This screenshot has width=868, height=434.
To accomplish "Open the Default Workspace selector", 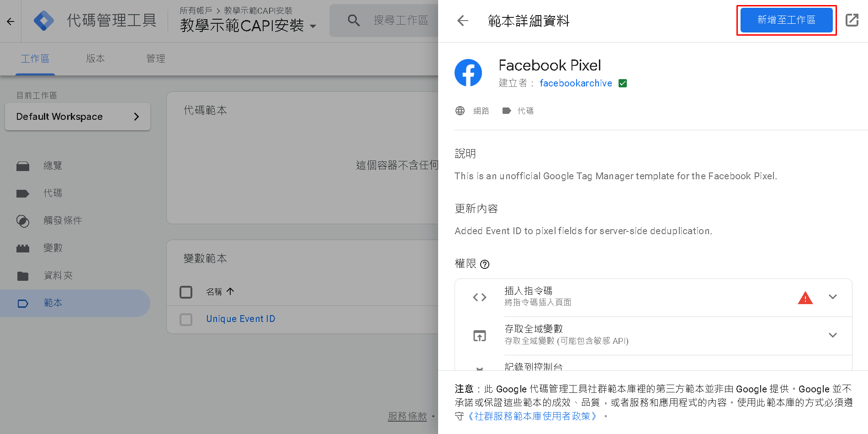I will point(78,117).
